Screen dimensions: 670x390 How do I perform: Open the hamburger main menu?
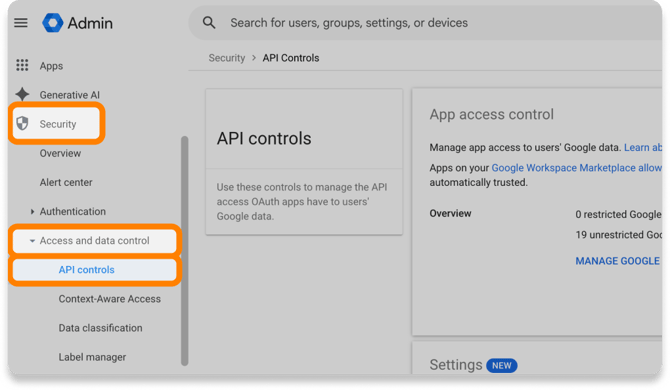[x=21, y=23]
